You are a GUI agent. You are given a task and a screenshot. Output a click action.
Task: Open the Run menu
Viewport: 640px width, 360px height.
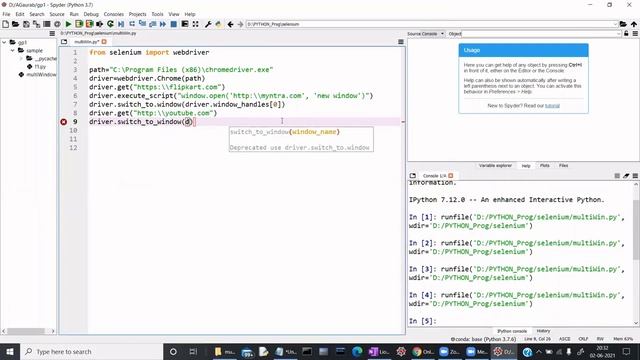pos(74,14)
